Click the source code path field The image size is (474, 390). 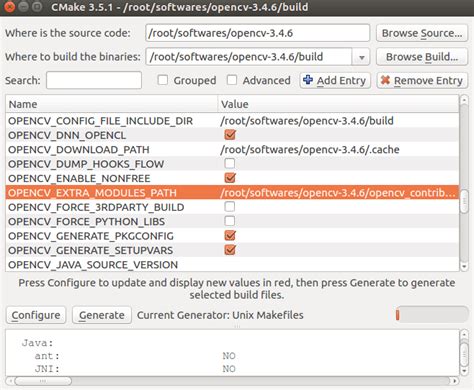click(257, 33)
